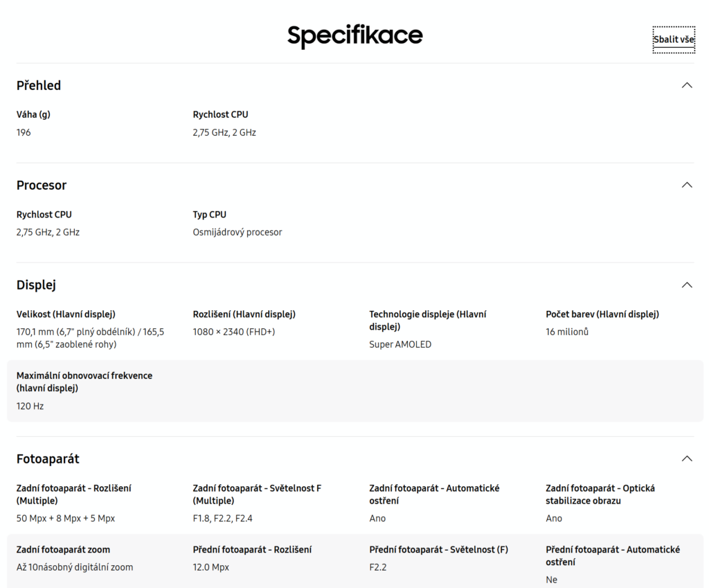Click the Procesor section heading

point(42,185)
